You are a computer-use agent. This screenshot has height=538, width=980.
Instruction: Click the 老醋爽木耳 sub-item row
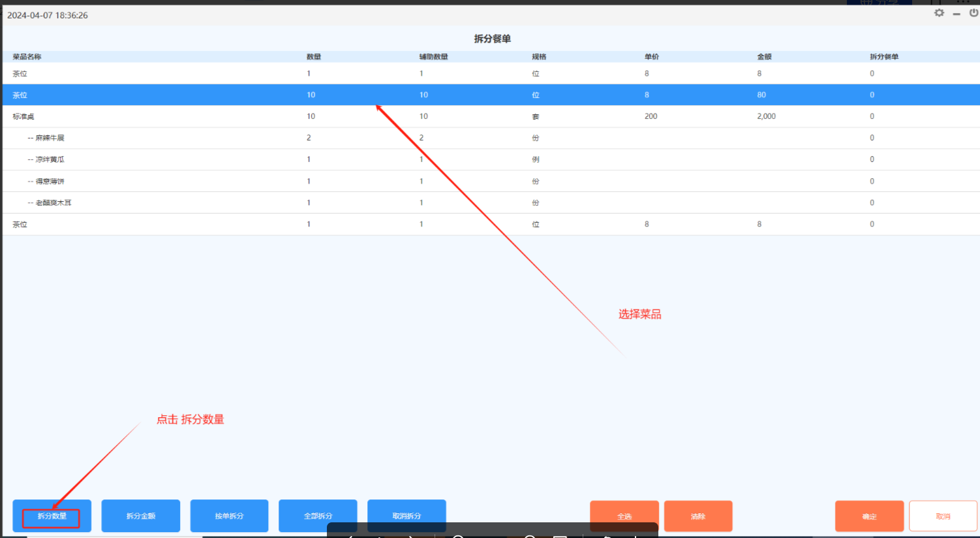(x=196, y=202)
